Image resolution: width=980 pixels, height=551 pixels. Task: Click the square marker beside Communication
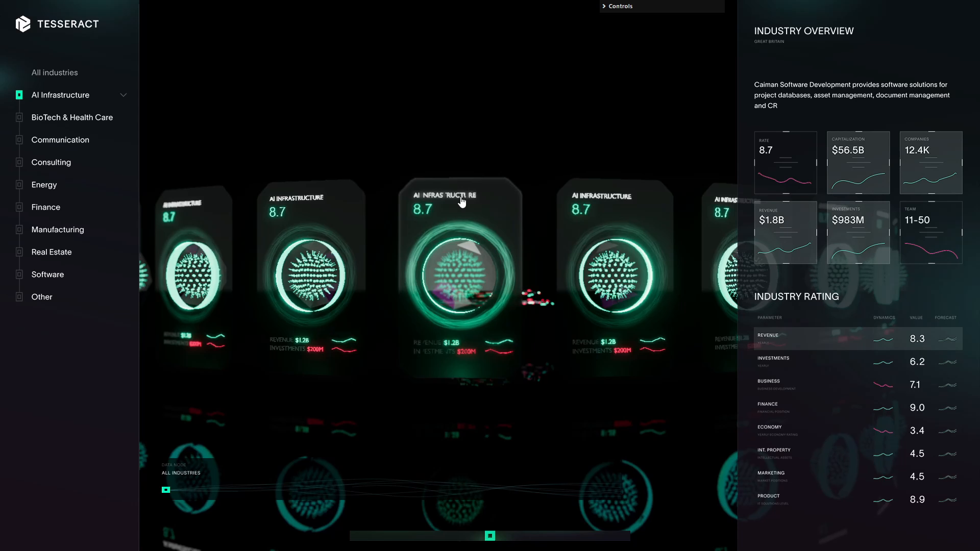(x=19, y=140)
